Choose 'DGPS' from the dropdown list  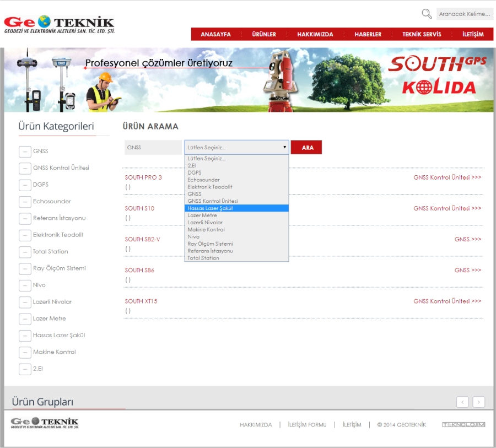point(236,172)
